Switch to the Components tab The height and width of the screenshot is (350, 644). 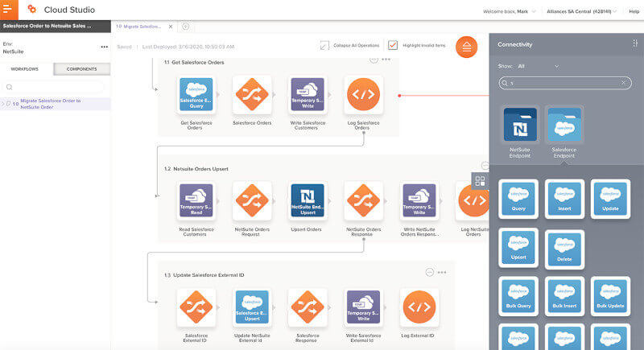[x=81, y=69]
